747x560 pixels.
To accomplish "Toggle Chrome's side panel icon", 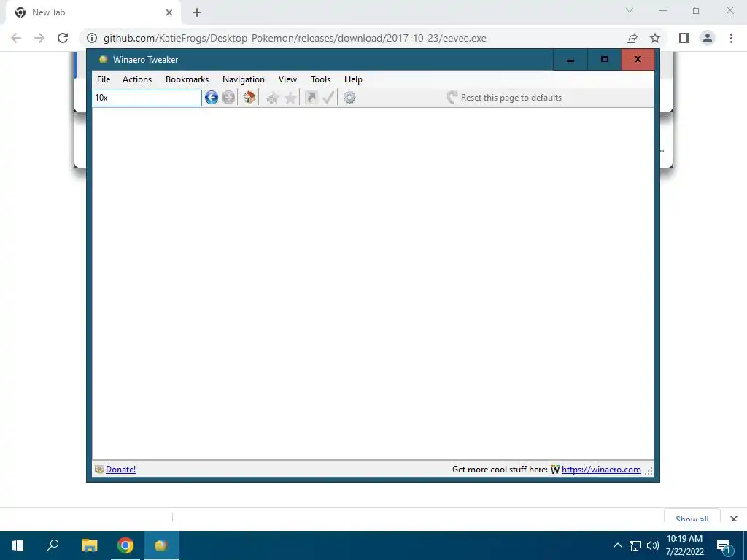I will (684, 38).
